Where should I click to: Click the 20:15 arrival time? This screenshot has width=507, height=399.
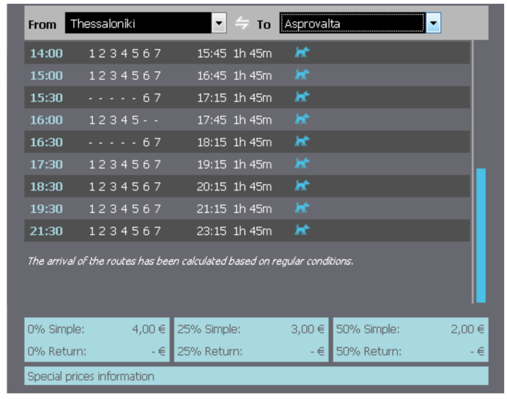[212, 187]
